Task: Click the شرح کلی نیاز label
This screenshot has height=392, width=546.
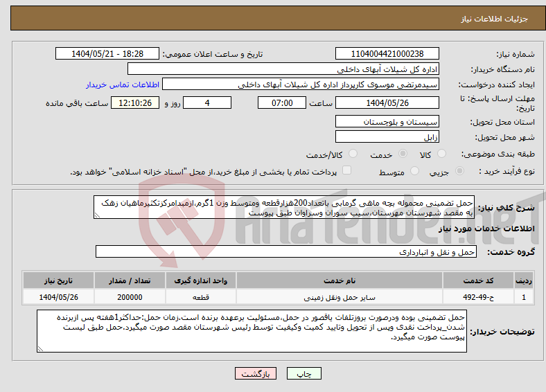Action: 507,208
